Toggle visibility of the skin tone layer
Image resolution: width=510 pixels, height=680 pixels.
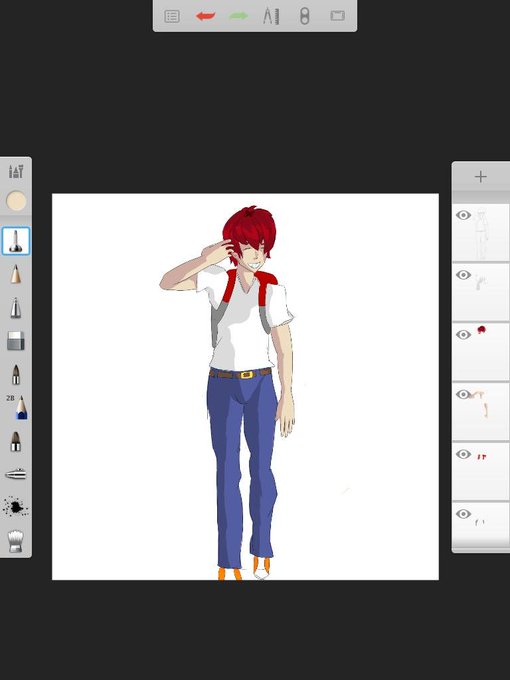point(464,395)
